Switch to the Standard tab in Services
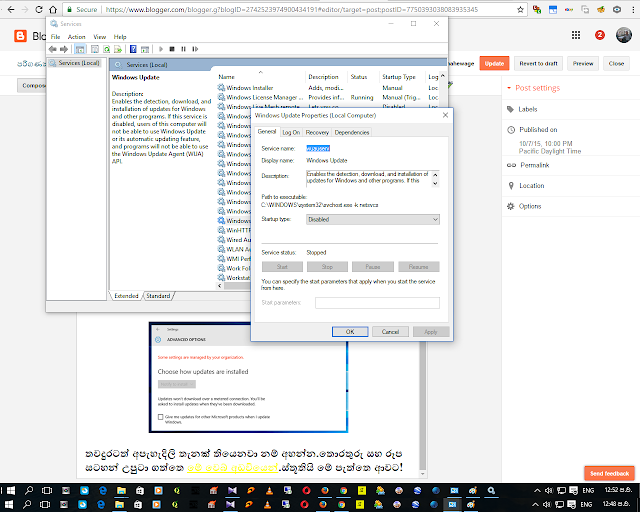The width and height of the screenshot is (640, 512). click(x=158, y=296)
